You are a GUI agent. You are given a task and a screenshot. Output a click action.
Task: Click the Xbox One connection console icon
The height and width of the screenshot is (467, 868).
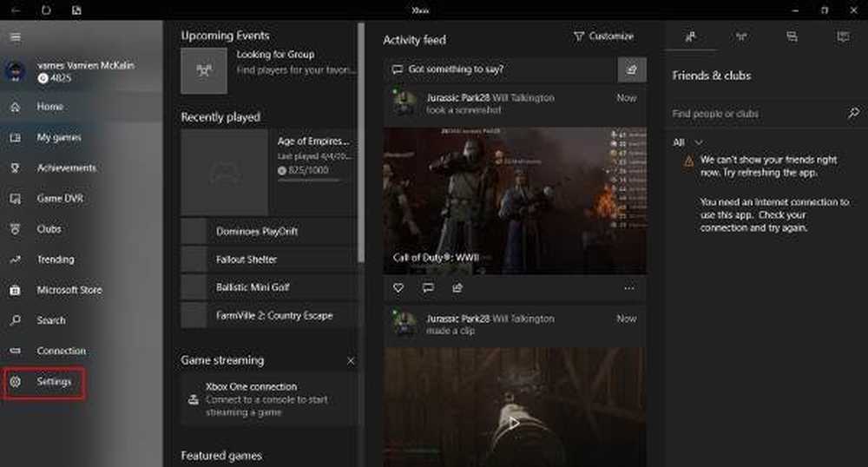point(194,399)
